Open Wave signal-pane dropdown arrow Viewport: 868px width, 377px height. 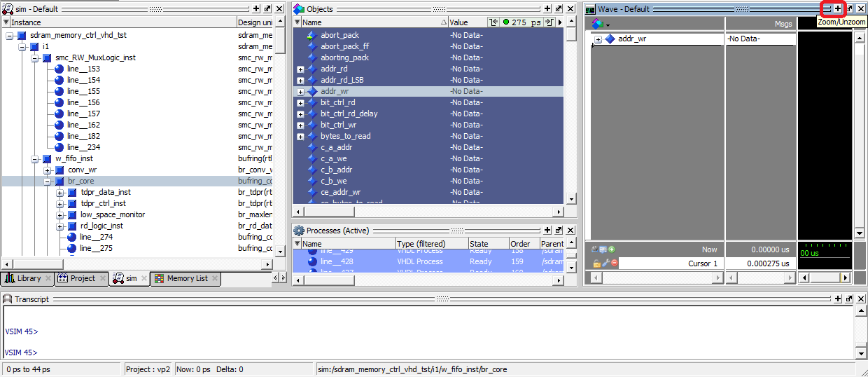point(608,25)
